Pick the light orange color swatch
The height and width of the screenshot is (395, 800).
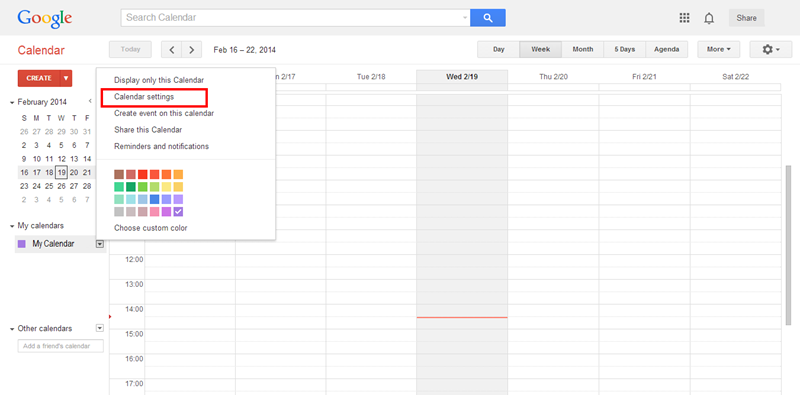pyautogui.click(x=178, y=175)
